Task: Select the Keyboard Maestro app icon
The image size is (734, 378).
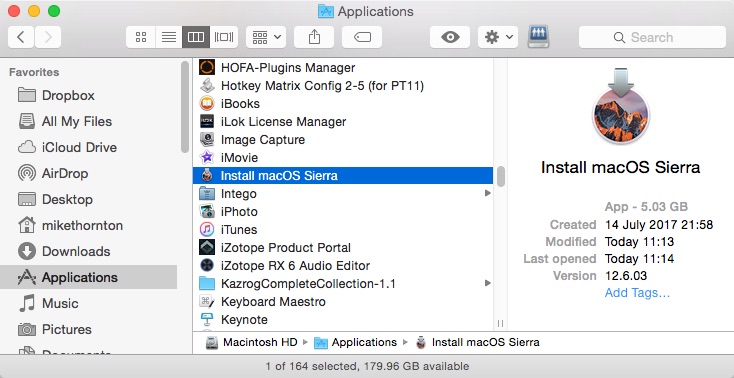Action: click(206, 302)
